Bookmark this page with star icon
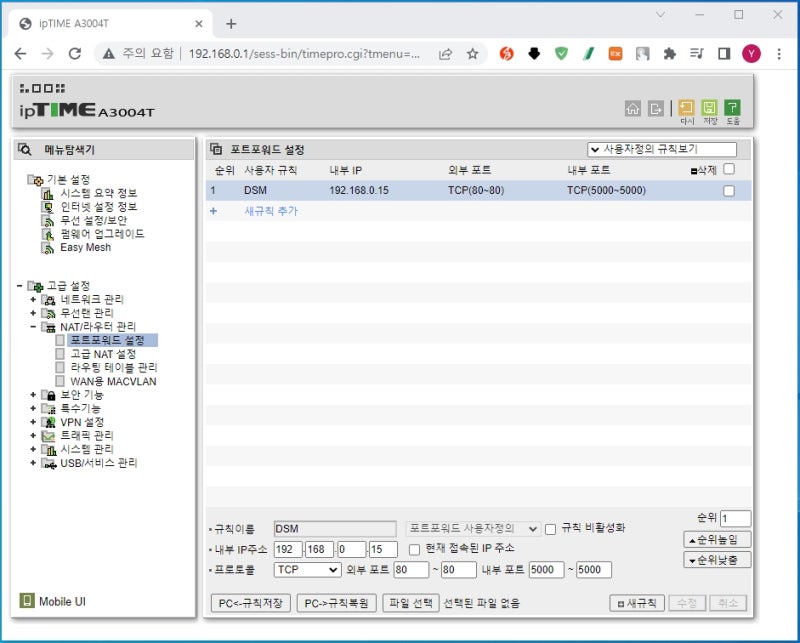Viewport: 800px width, 643px height. click(472, 53)
